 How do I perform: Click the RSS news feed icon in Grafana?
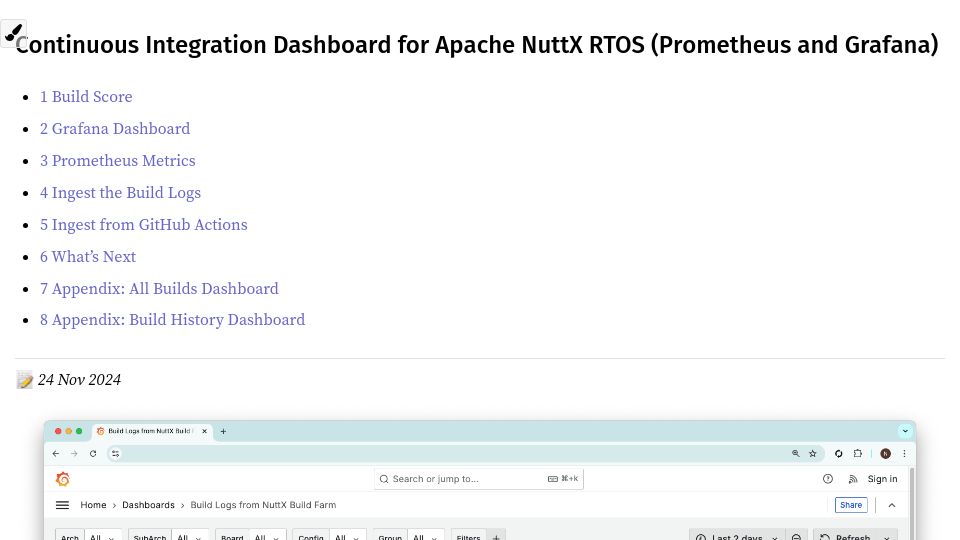[x=853, y=479]
